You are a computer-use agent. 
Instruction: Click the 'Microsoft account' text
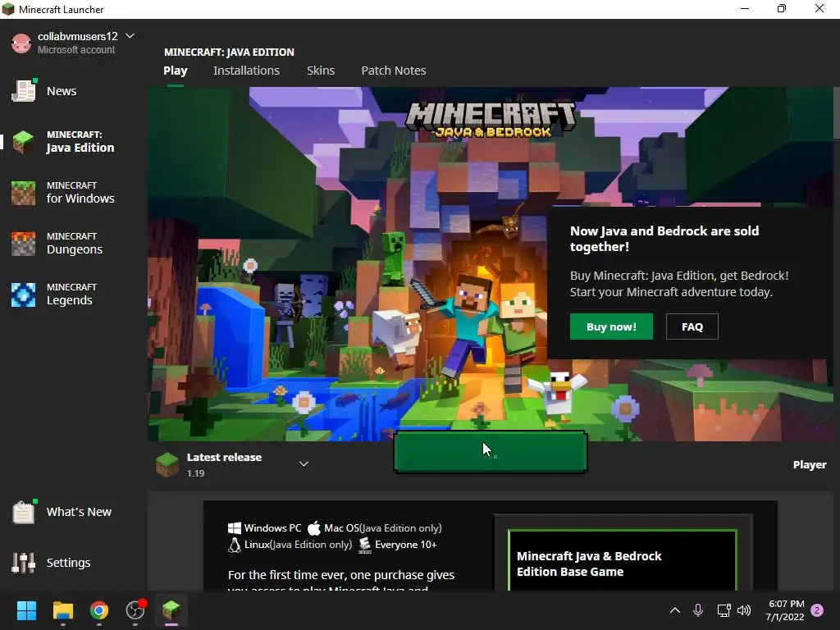[x=76, y=50]
